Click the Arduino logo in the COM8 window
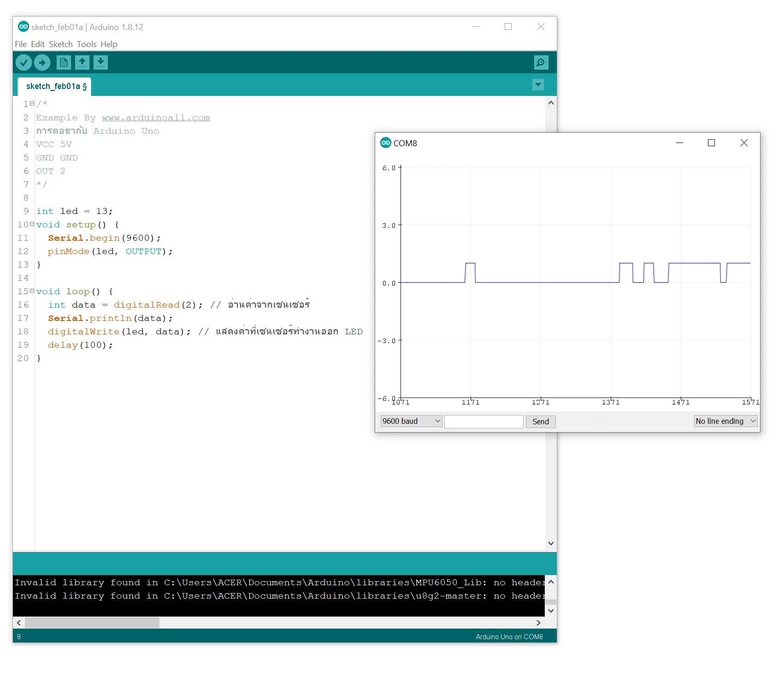 point(385,143)
